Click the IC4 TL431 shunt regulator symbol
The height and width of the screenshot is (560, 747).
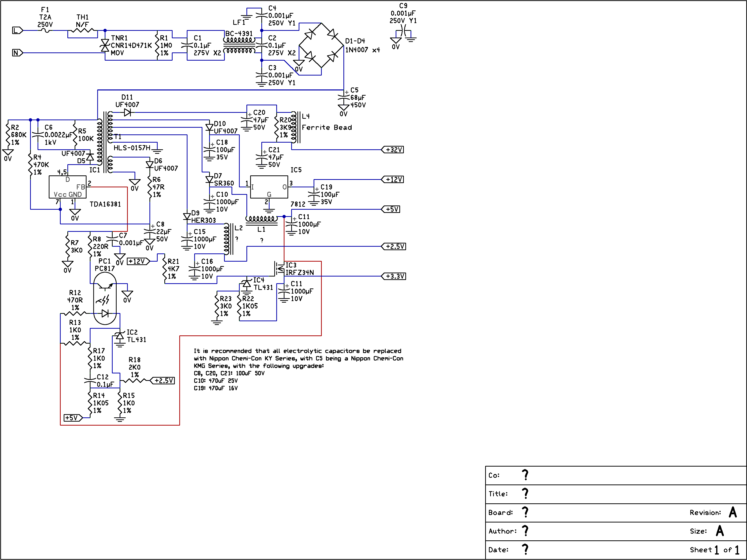click(x=247, y=284)
